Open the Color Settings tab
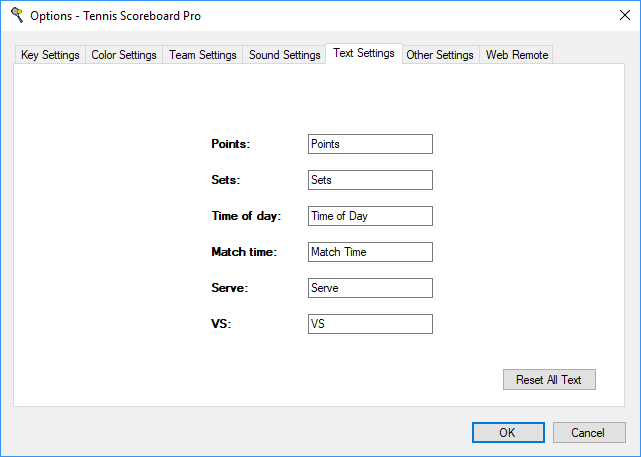This screenshot has width=641, height=457. click(124, 55)
